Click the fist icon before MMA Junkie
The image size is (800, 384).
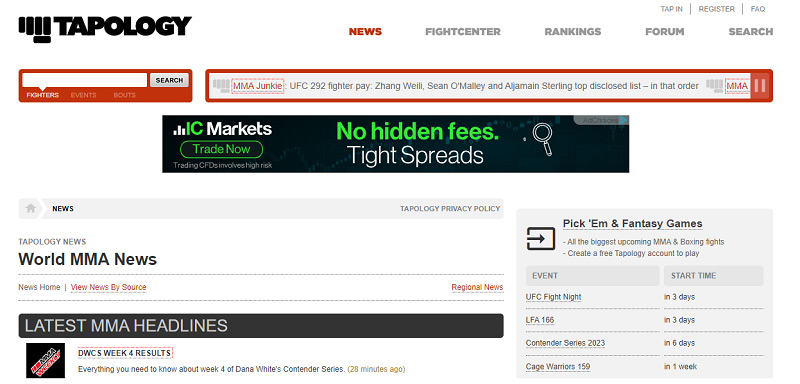pos(221,86)
